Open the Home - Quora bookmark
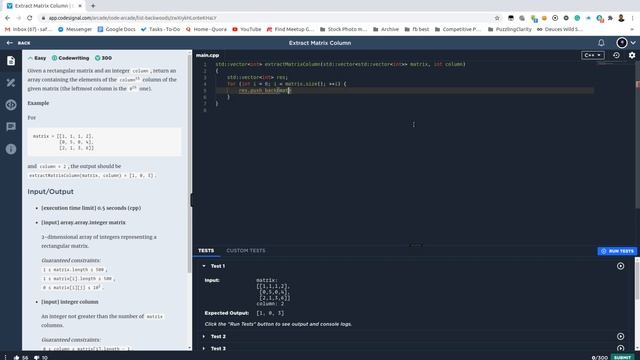The height and width of the screenshot is (360, 640). [x=206, y=29]
